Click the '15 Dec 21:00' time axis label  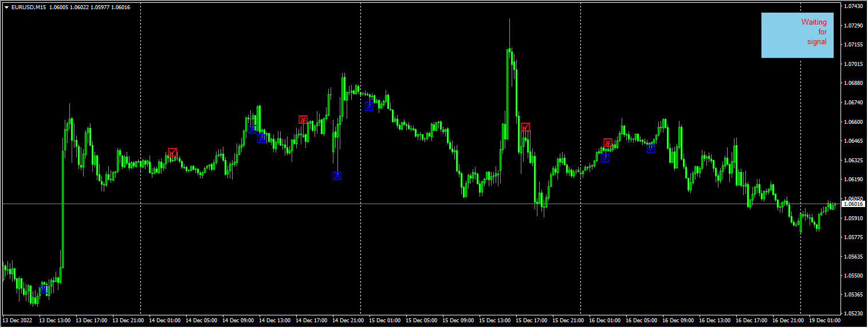tap(568, 321)
